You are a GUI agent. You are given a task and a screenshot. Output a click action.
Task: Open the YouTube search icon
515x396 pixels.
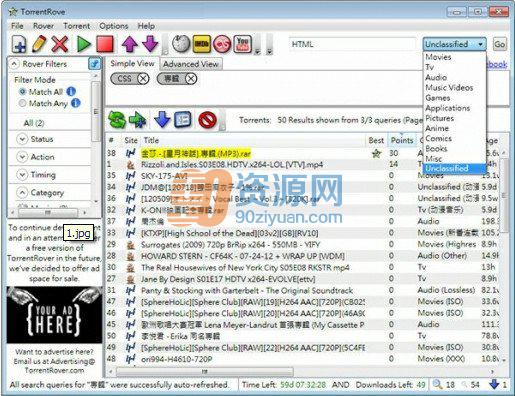click(243, 44)
